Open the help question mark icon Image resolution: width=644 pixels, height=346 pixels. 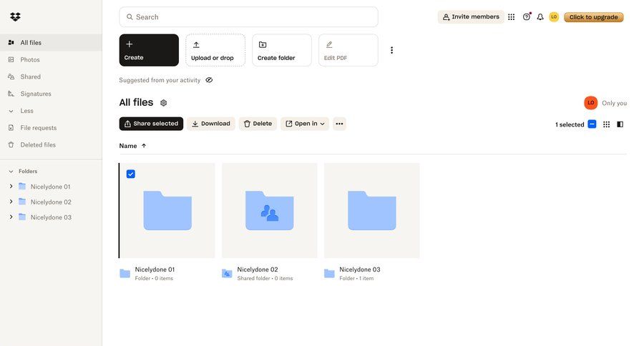(527, 17)
